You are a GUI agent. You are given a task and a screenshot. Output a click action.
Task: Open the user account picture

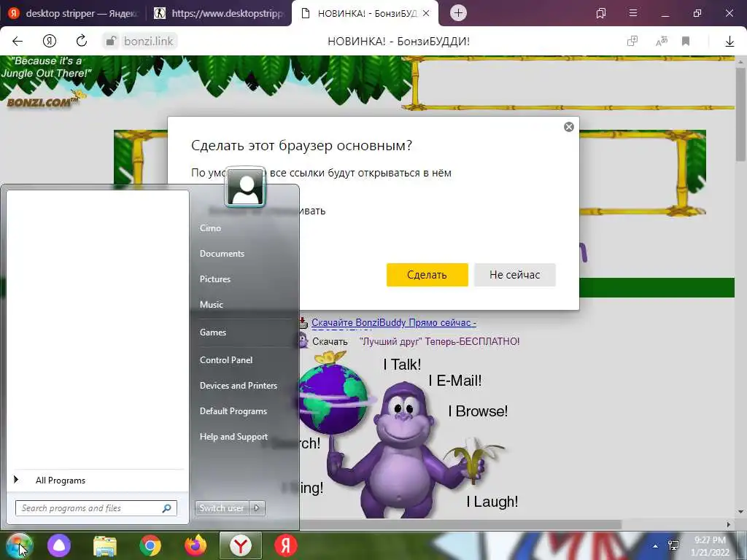click(245, 186)
